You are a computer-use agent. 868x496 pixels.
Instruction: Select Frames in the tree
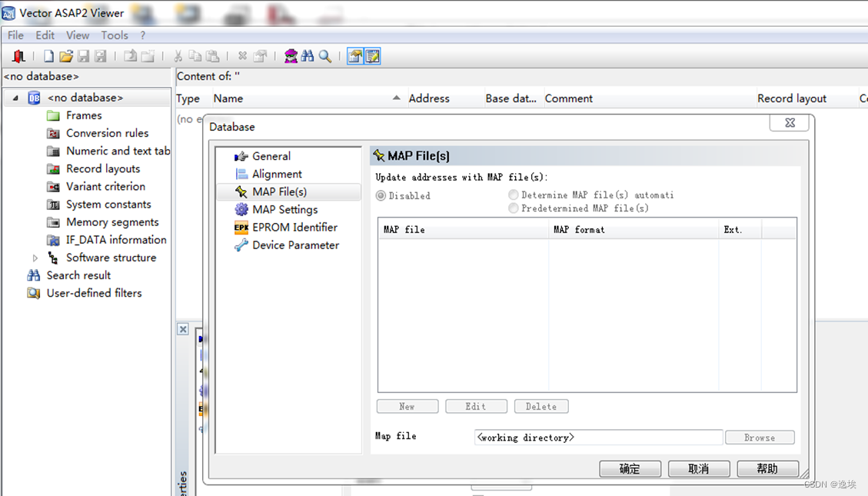(84, 115)
